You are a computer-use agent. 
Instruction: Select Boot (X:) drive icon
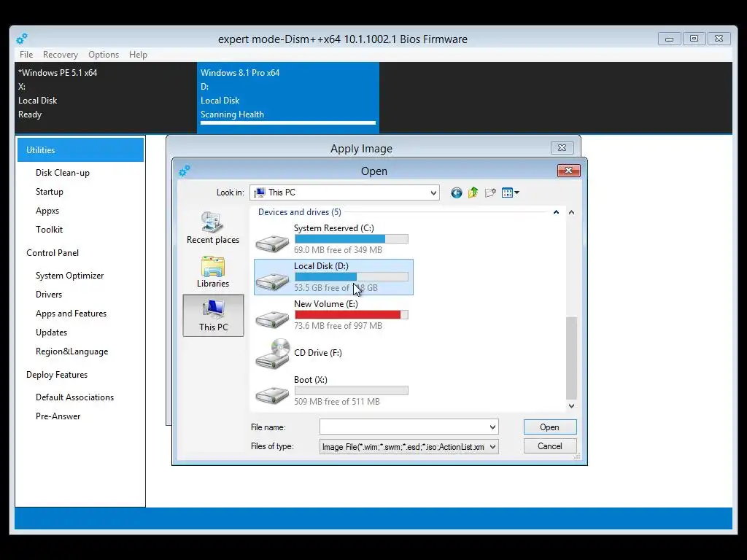coord(272,394)
